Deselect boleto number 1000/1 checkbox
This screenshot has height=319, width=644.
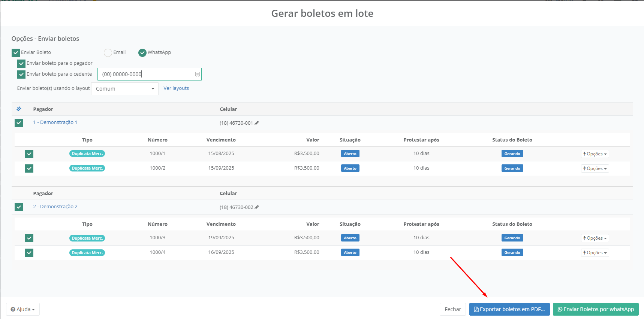tap(29, 154)
